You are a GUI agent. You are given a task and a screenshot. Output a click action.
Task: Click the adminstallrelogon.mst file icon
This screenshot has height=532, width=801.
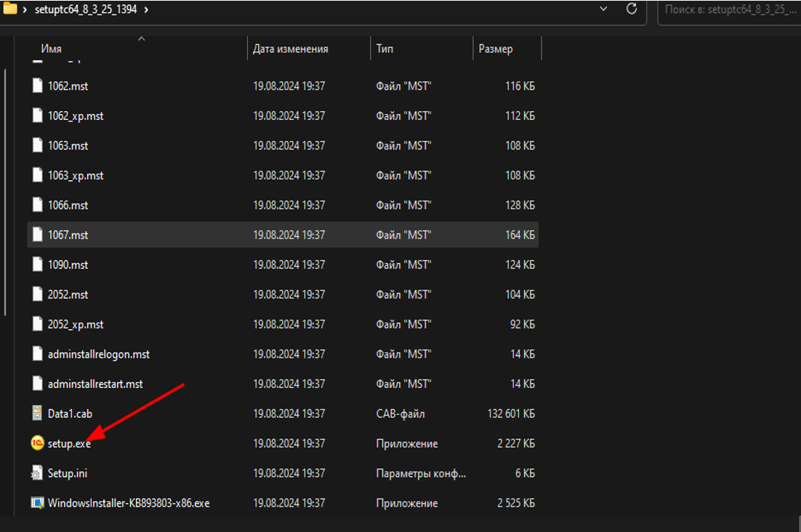(x=38, y=354)
